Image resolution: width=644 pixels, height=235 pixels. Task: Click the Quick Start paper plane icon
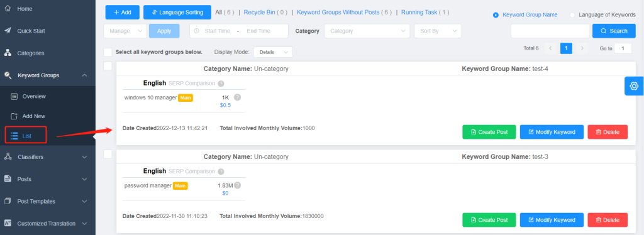point(8,31)
